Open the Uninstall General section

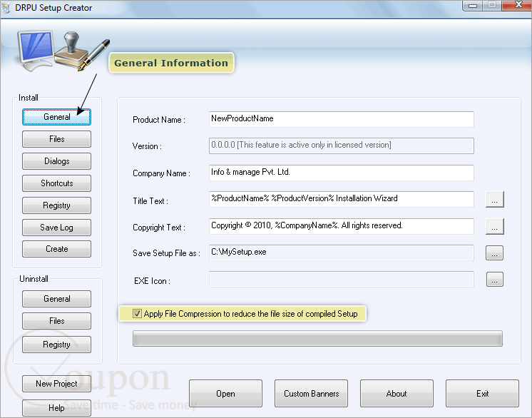pyautogui.click(x=56, y=299)
